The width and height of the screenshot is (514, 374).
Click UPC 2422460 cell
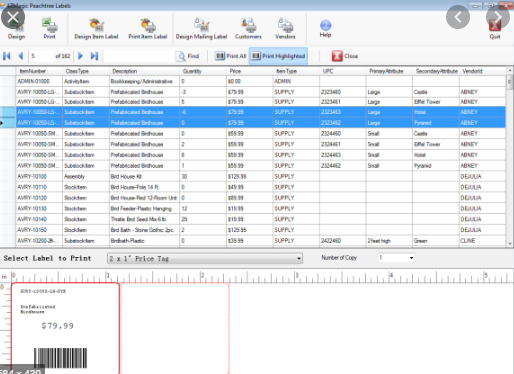[x=342, y=240]
